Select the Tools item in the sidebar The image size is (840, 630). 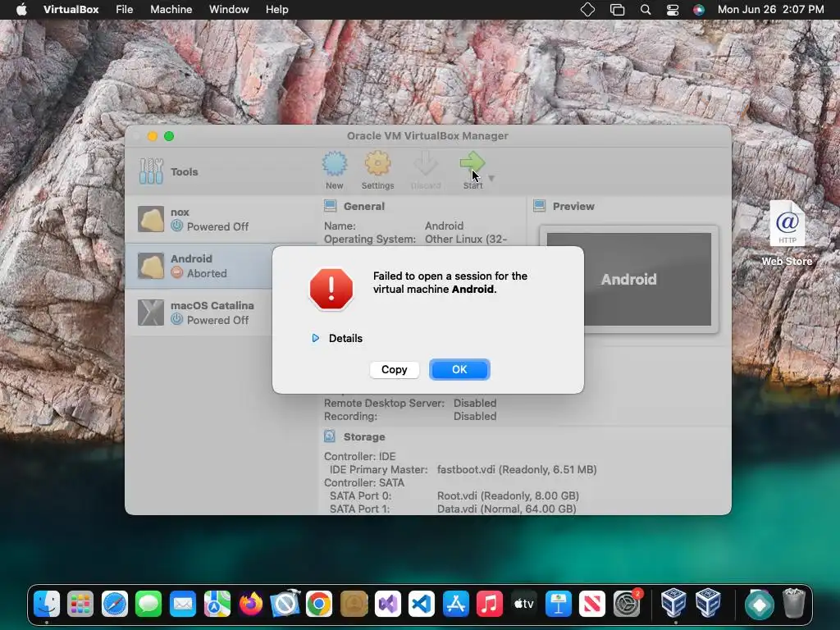click(x=221, y=171)
